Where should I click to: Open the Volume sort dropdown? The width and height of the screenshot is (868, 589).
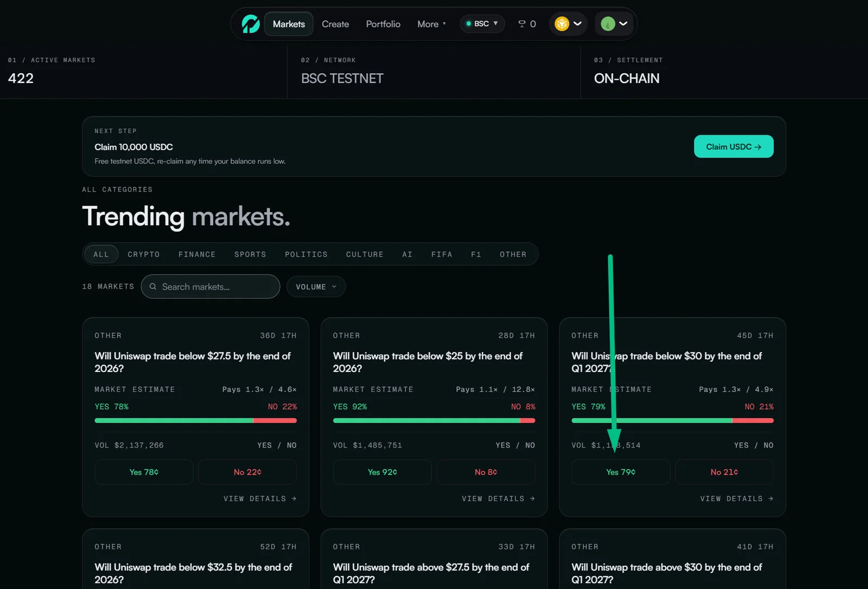click(x=316, y=286)
